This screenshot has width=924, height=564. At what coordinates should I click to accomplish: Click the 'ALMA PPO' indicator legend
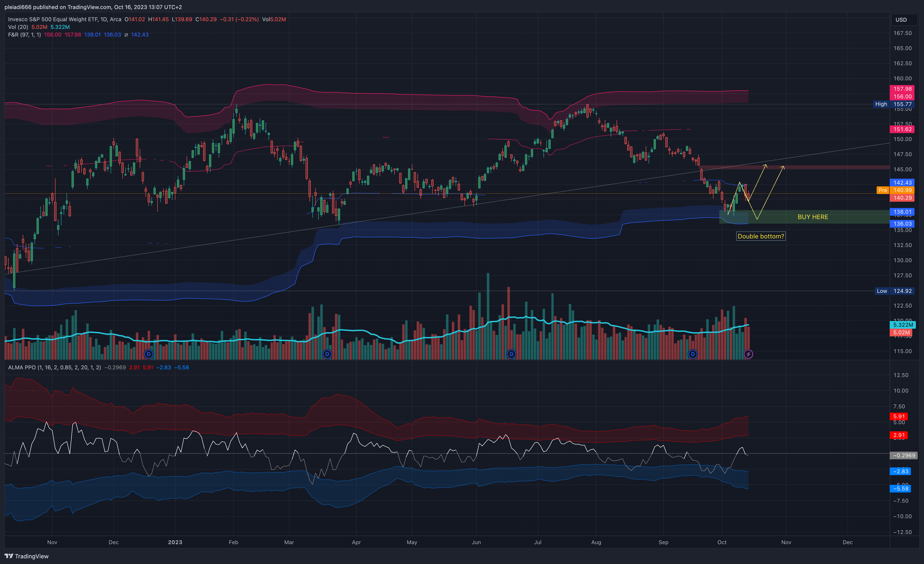tap(54, 368)
